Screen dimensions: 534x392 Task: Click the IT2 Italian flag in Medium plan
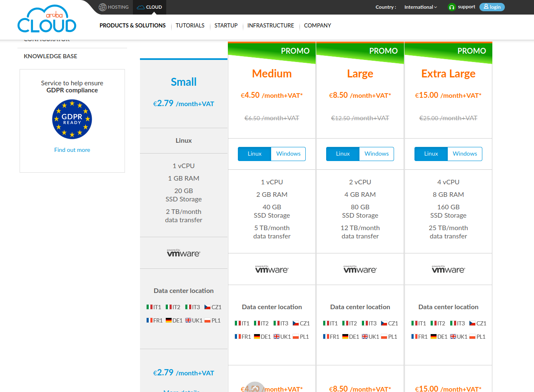257,323
